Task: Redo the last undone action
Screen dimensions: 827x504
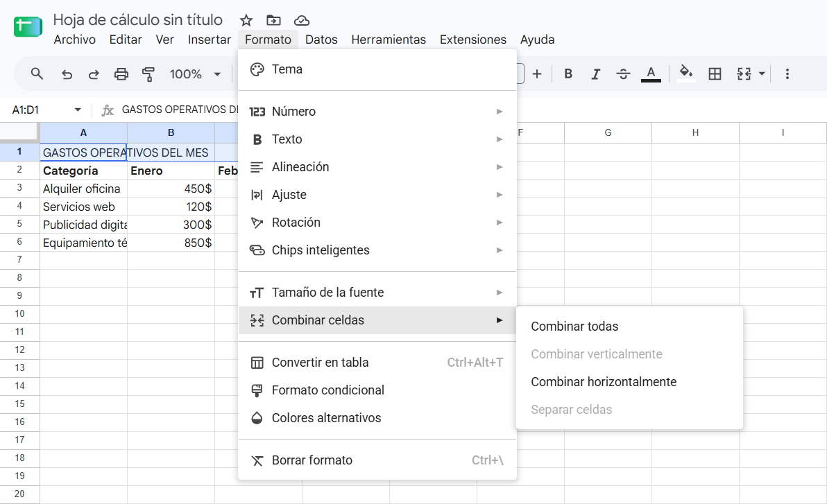Action: click(x=94, y=73)
